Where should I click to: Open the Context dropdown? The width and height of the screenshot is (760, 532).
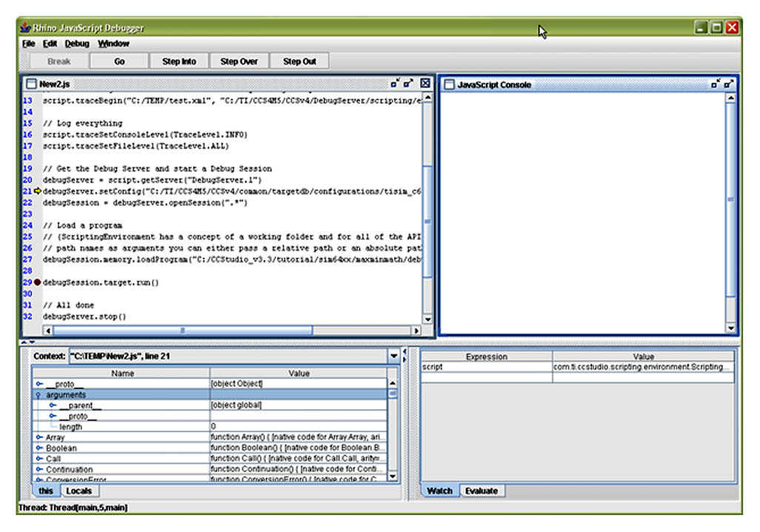[x=393, y=355]
